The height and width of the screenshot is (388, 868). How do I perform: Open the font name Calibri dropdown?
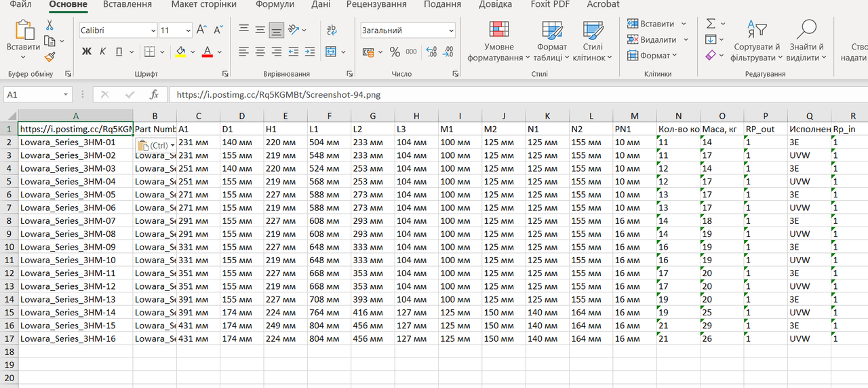coord(153,31)
